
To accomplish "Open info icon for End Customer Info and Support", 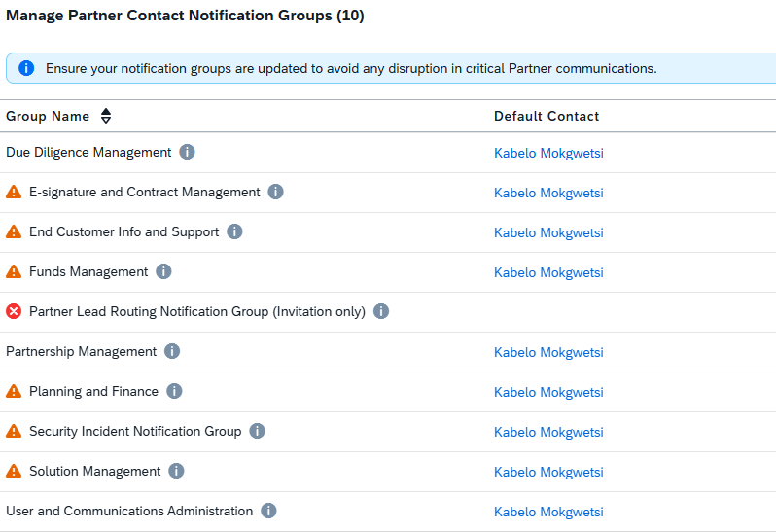I will (x=235, y=231).
